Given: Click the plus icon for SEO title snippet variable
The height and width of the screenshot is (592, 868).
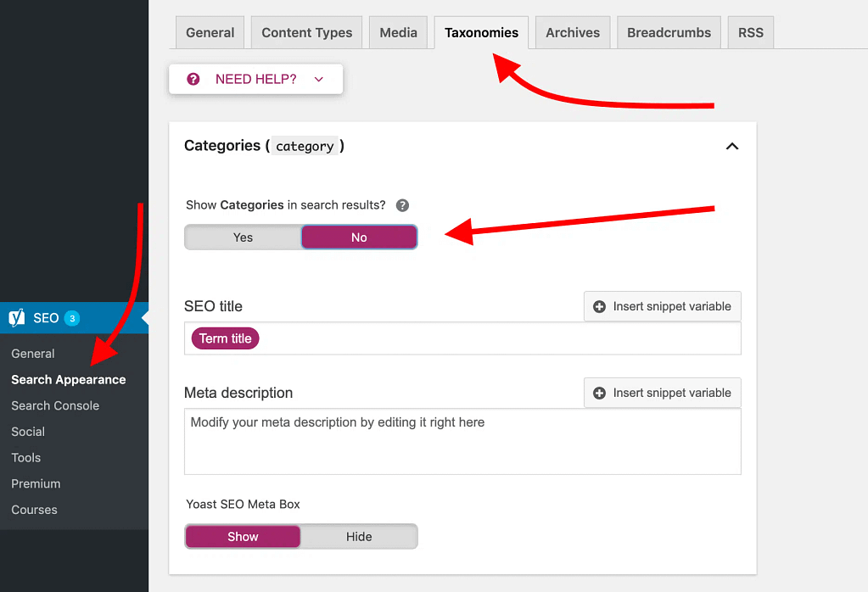Looking at the screenshot, I should [598, 306].
